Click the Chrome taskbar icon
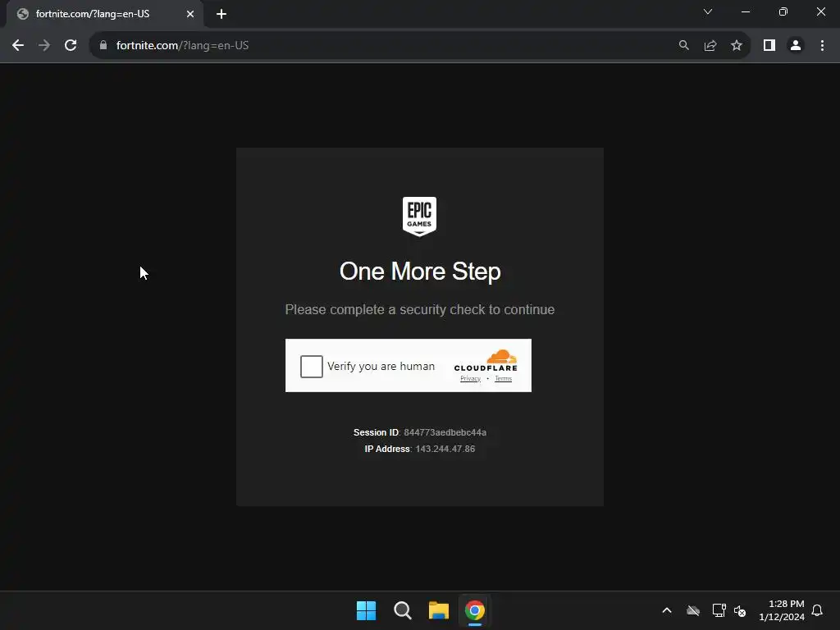840x630 pixels. 475,610
